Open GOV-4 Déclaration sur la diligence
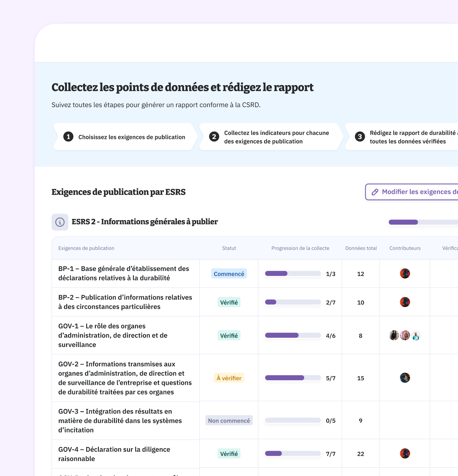 [x=114, y=454]
